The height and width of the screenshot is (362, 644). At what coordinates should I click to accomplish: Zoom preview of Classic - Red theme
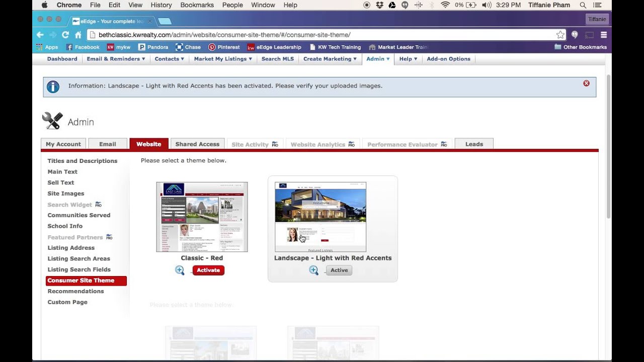(180, 270)
